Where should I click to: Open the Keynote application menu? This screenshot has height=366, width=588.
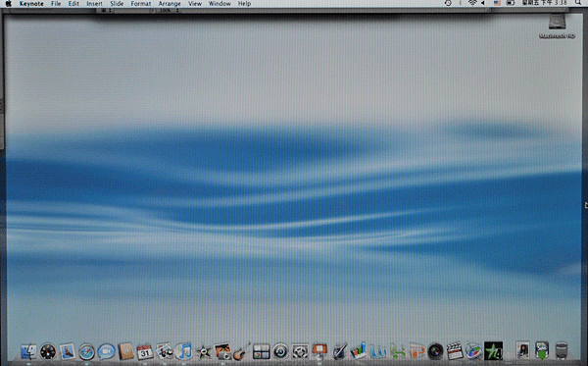[31, 3]
